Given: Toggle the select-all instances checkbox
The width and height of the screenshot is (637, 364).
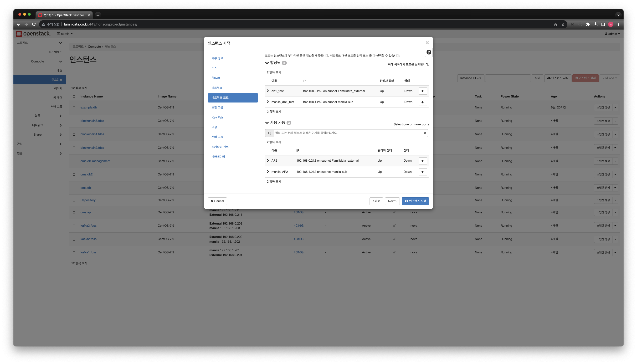Looking at the screenshot, I should click(x=74, y=97).
